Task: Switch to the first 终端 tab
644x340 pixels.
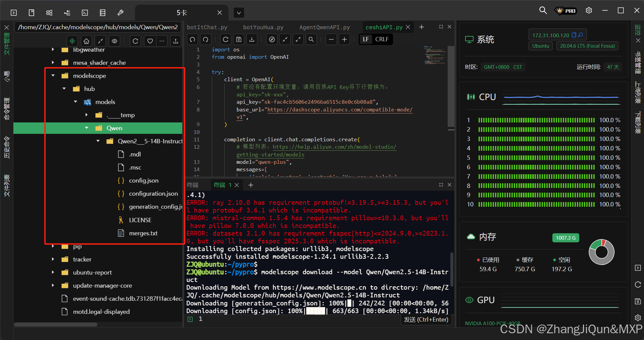Action: click(x=193, y=185)
